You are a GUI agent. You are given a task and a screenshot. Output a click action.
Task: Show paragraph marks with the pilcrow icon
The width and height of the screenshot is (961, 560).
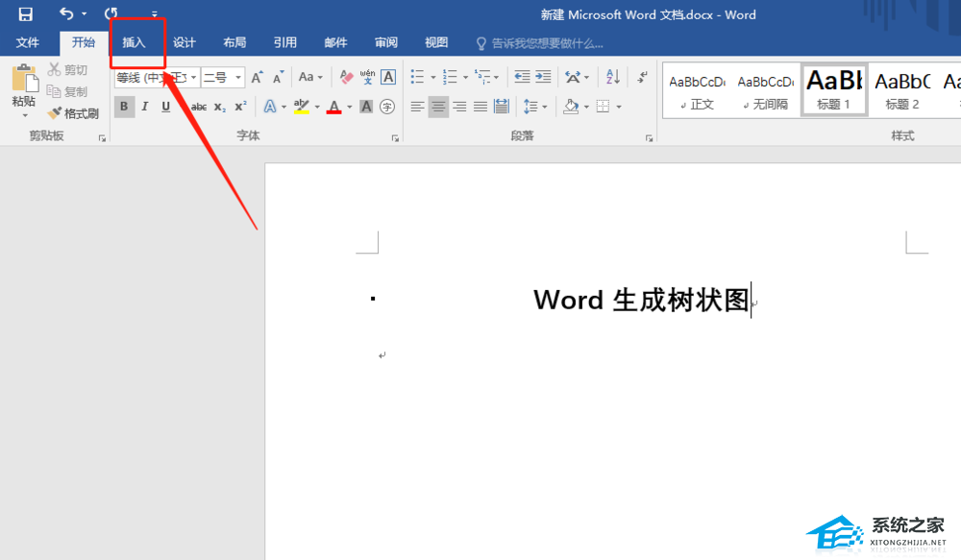click(x=641, y=78)
